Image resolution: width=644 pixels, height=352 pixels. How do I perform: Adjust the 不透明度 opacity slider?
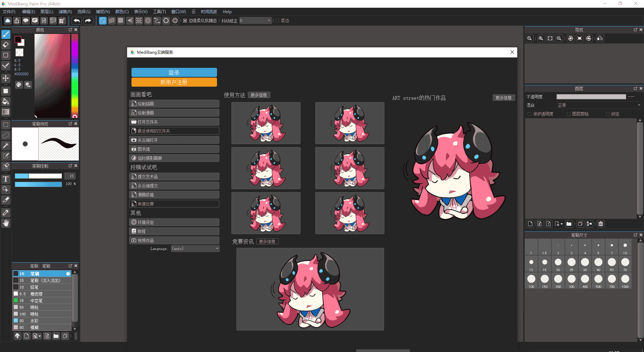click(x=591, y=97)
